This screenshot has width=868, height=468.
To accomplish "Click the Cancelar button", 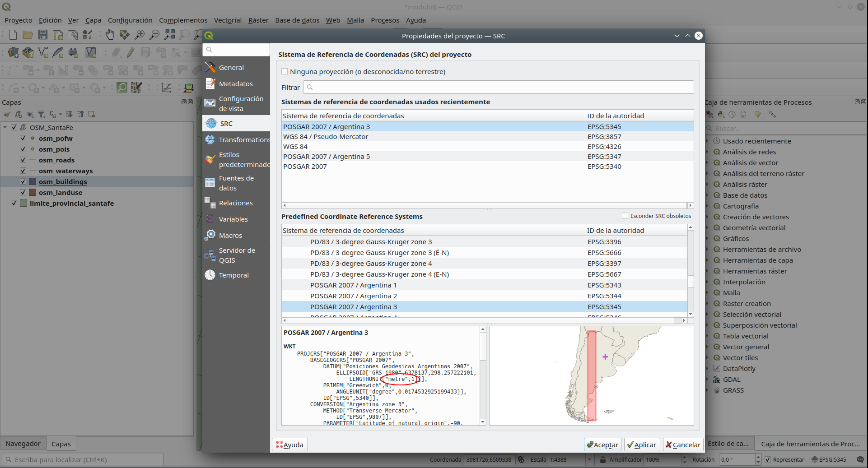I will click(683, 445).
